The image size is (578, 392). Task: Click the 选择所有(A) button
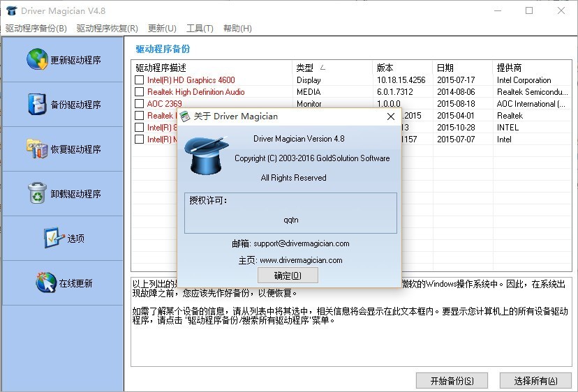[x=535, y=380]
